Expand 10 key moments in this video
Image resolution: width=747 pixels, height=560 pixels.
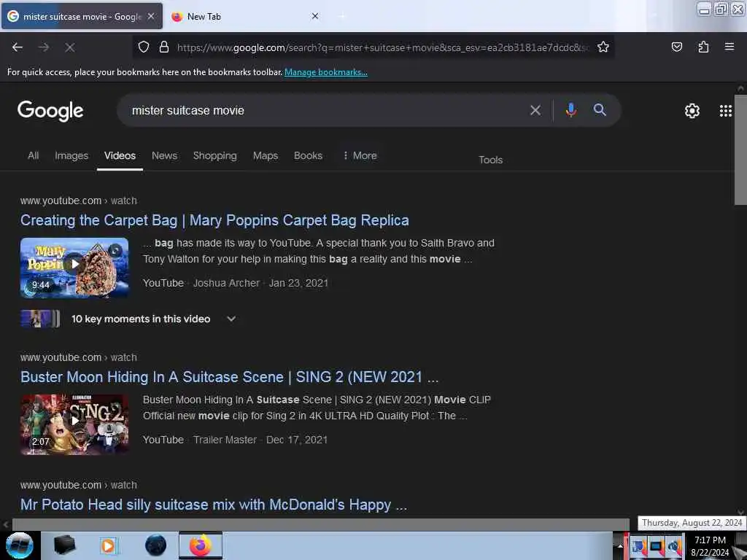point(231,319)
